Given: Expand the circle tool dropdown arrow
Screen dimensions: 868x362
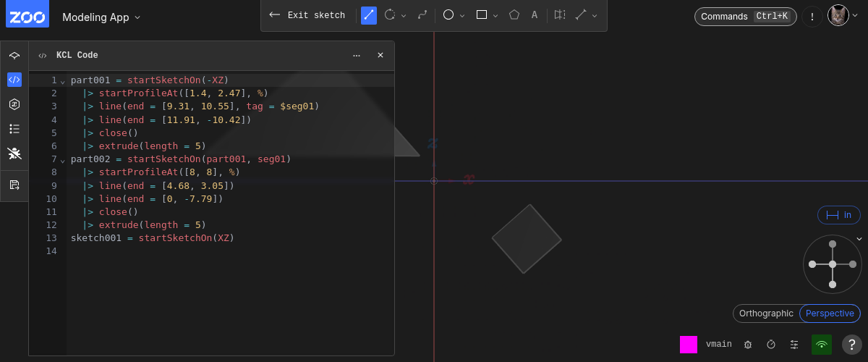Looking at the screenshot, I should (462, 16).
